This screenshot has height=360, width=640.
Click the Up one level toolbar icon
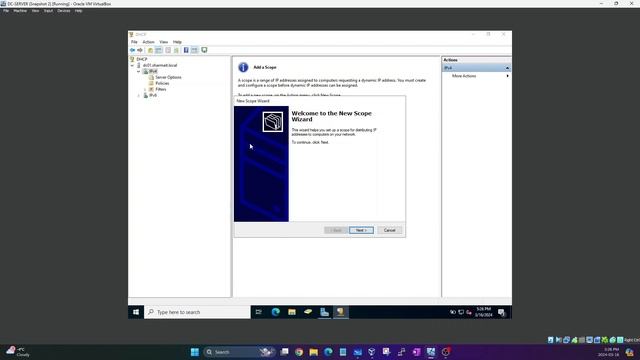(x=150, y=50)
